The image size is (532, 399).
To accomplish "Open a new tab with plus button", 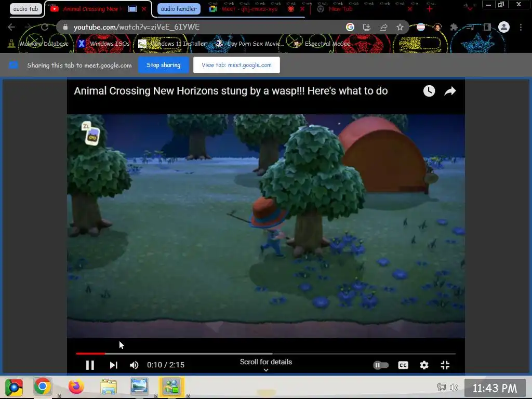I will point(430,9).
